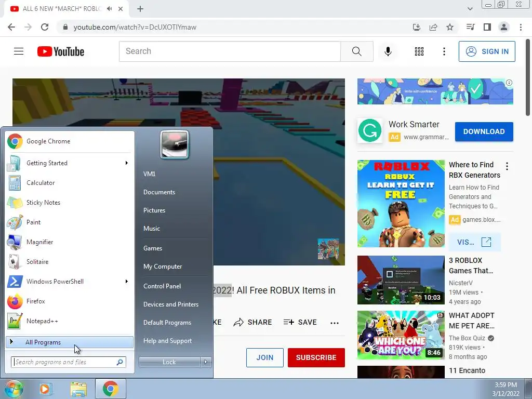Go forward in Chrome browser

click(x=28, y=27)
